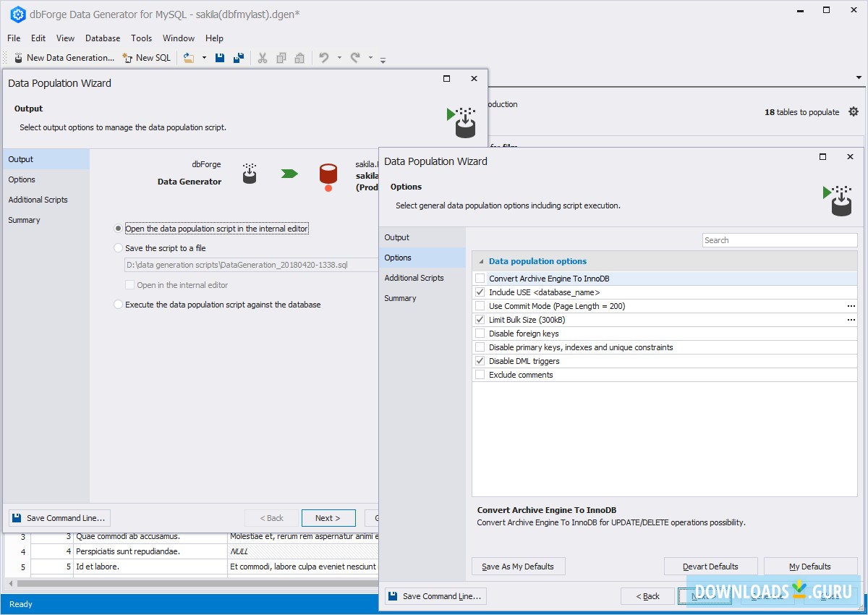
Task: Open the Database menu
Action: tap(103, 38)
